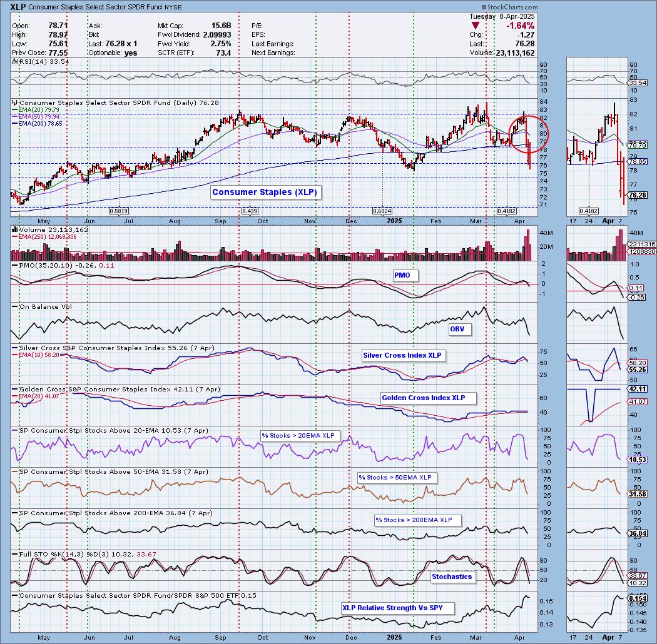
Task: Click the 10.53 stocks above 20-EMA tag
Action: [638, 460]
